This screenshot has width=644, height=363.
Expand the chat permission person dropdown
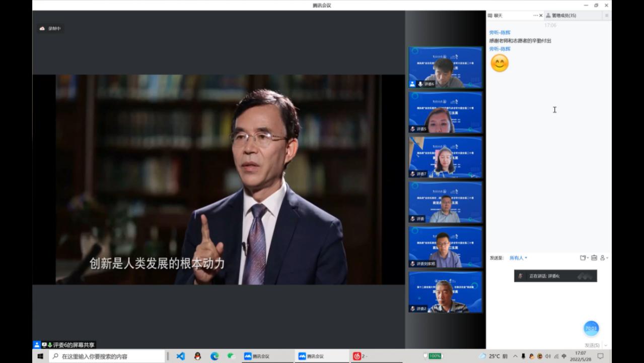click(x=604, y=258)
